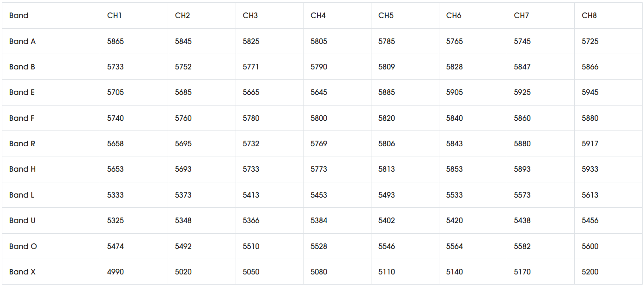Viewport: 644px width, 286px height.
Task: Select the Band R row label
Action: coord(22,144)
